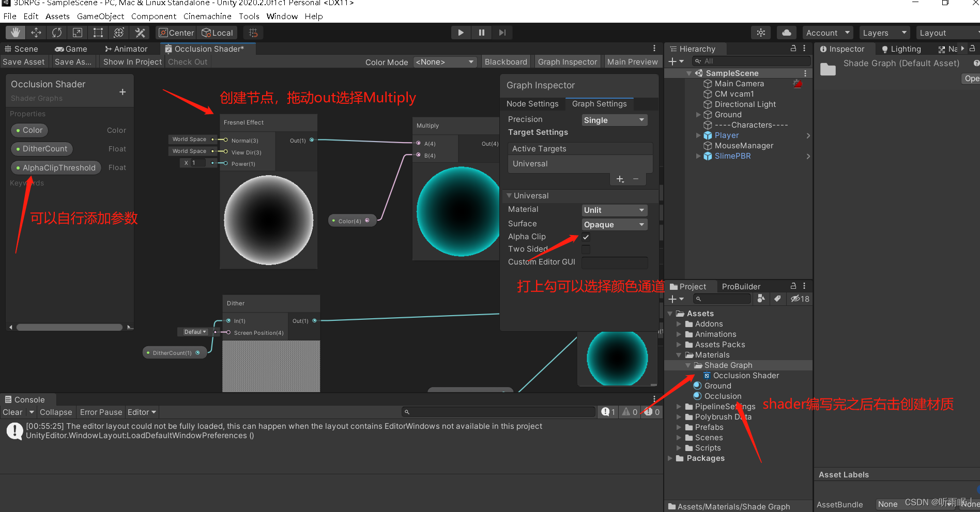
Task: Open the Collab services sun icon
Action: point(761,33)
